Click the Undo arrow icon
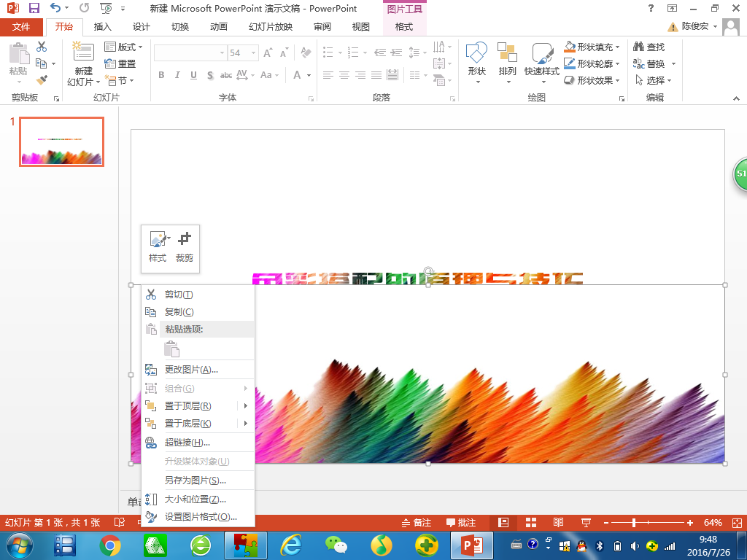The image size is (747, 560). pos(55,8)
